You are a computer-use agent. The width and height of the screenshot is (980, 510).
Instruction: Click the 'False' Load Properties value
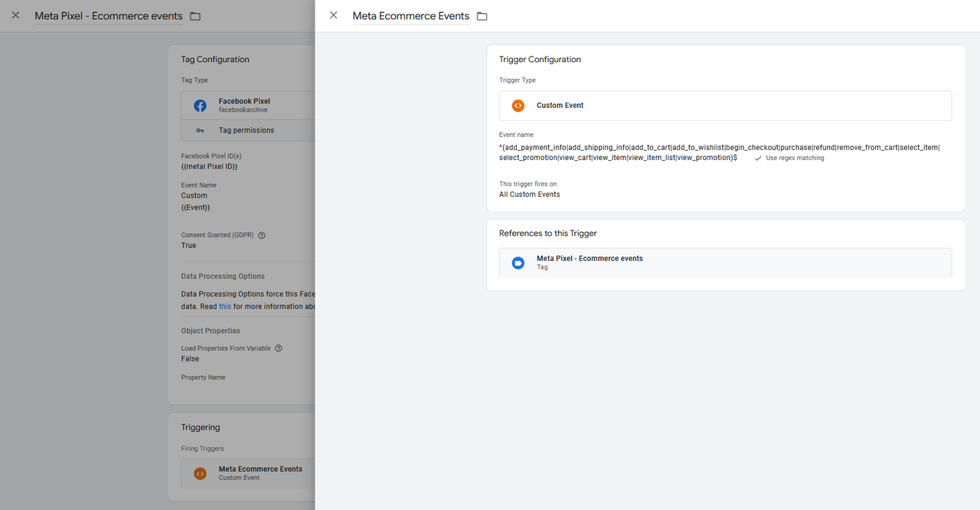click(190, 359)
